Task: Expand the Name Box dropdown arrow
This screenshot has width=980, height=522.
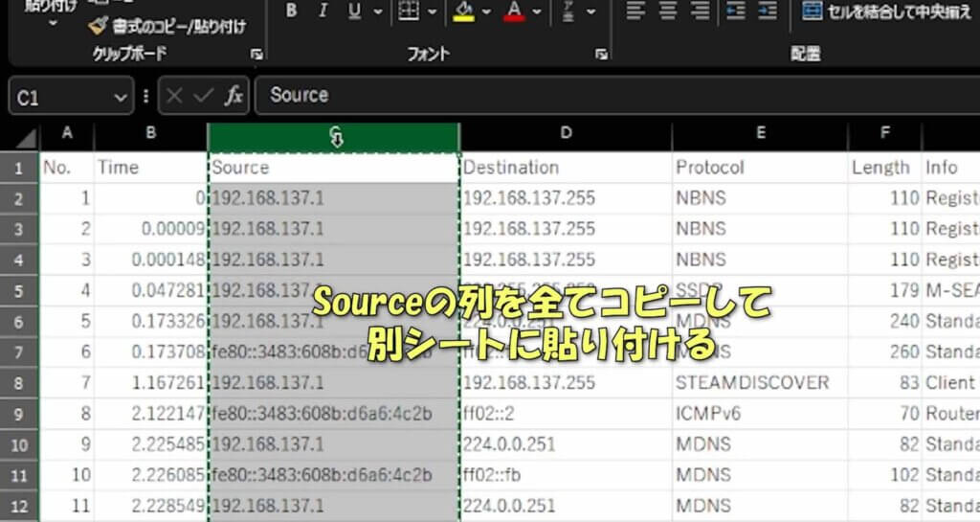Action: pyautogui.click(x=121, y=96)
